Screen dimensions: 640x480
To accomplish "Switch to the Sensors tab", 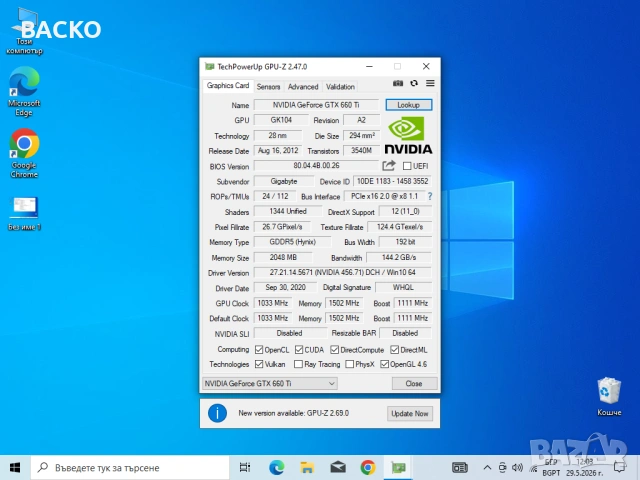I will [x=268, y=87].
